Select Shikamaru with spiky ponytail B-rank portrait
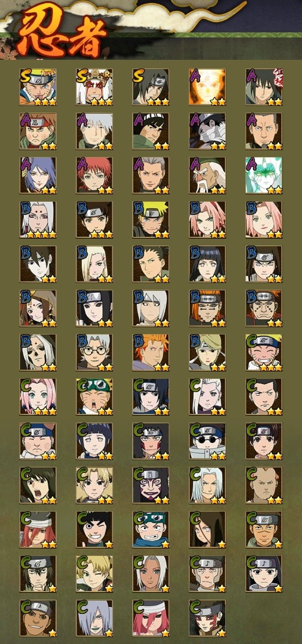Screen dimensions: 302x644 click(x=151, y=264)
